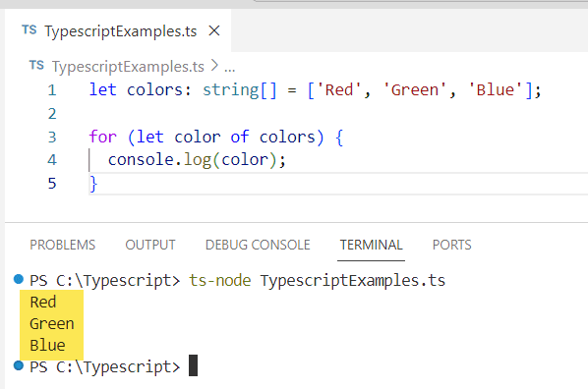Screen dimensions: 588x389
Task: Click the TS icon in the breadcrumb
Action: click(36, 65)
